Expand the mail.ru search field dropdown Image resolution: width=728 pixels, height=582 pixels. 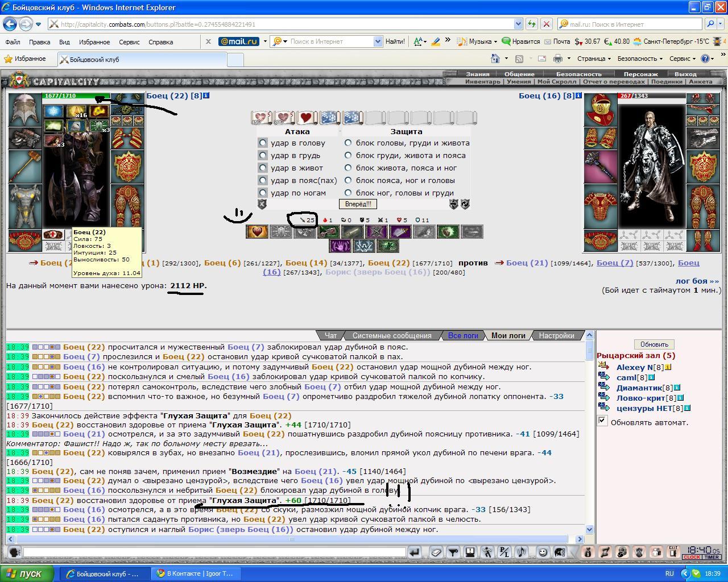[x=378, y=41]
